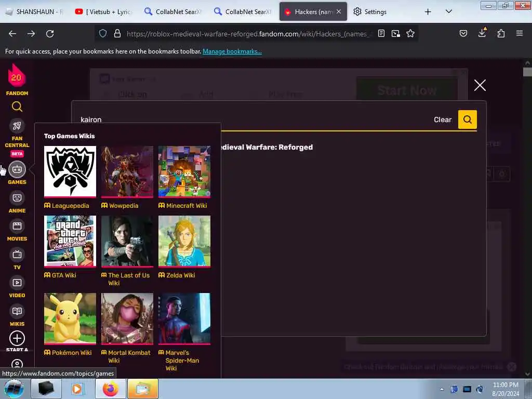Image resolution: width=532 pixels, height=399 pixels.
Task: Close the search overlay with X
Action: pos(480,85)
